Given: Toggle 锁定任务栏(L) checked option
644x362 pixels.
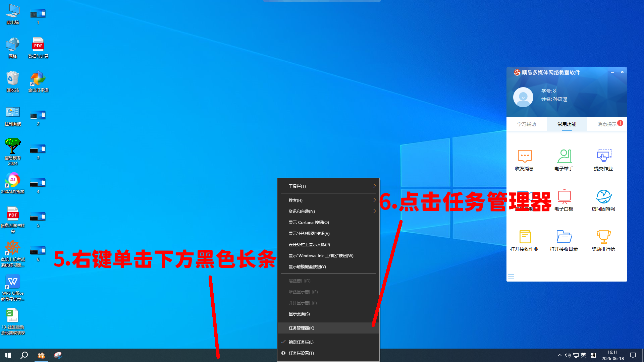Looking at the screenshot, I should tap(329, 342).
